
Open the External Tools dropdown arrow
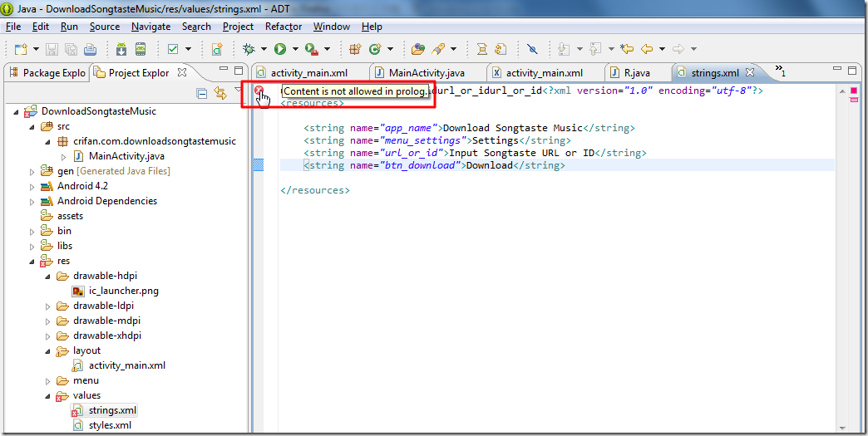327,49
